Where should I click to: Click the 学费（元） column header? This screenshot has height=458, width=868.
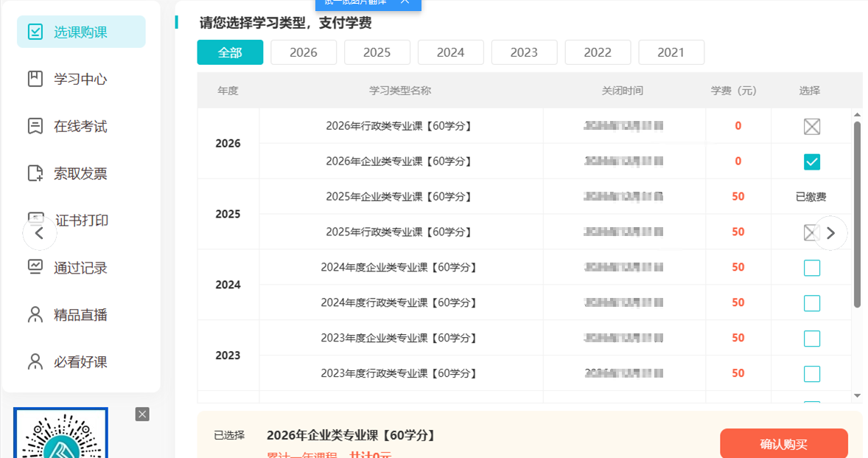(734, 91)
